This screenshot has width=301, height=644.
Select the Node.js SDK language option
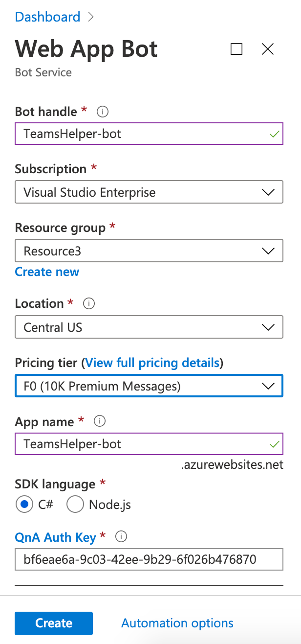(x=75, y=504)
